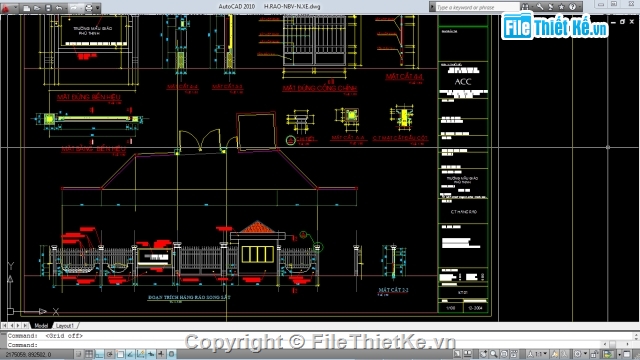Image resolution: width=640 pixels, height=360 pixels.
Task: Open the annotation scale 1:1 dropdown
Action: pyautogui.click(x=538, y=354)
